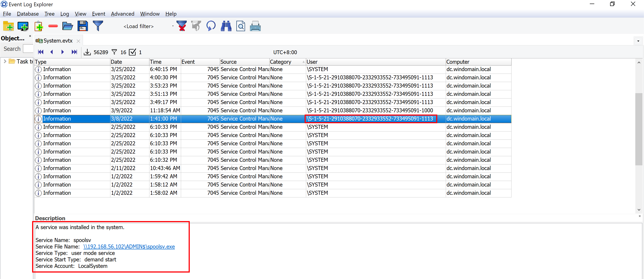
Task: Sort by Event column header
Action: click(200, 62)
